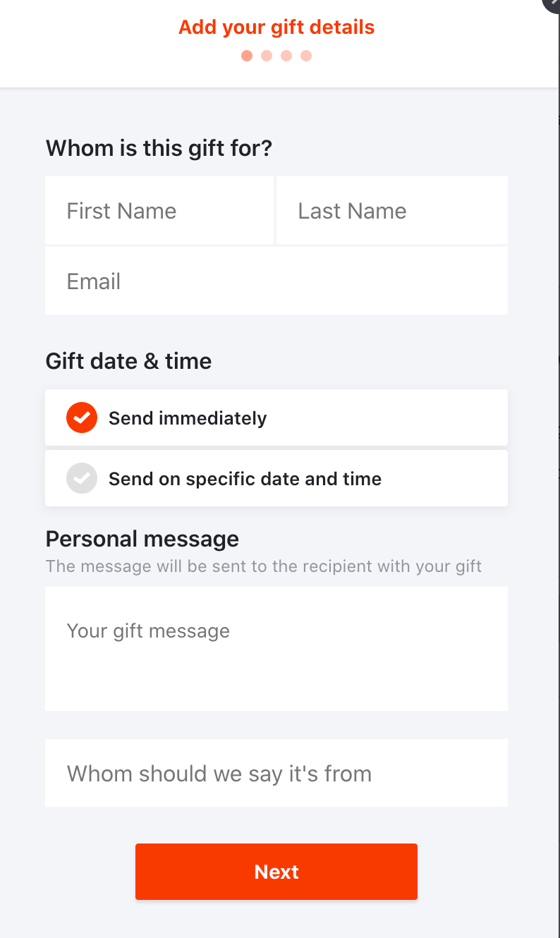Screen dimensions: 560x938
Task: Click the Gift date & time section header
Action: [128, 360]
